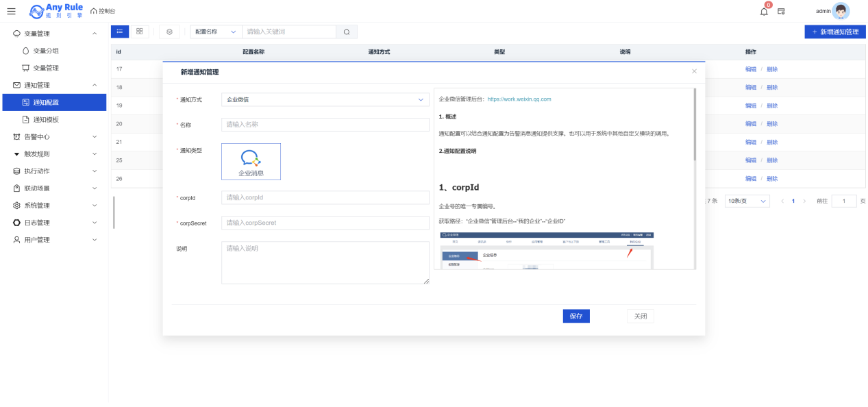This screenshot has width=868, height=407.
Task: Click the corpSecret input field
Action: tap(325, 223)
